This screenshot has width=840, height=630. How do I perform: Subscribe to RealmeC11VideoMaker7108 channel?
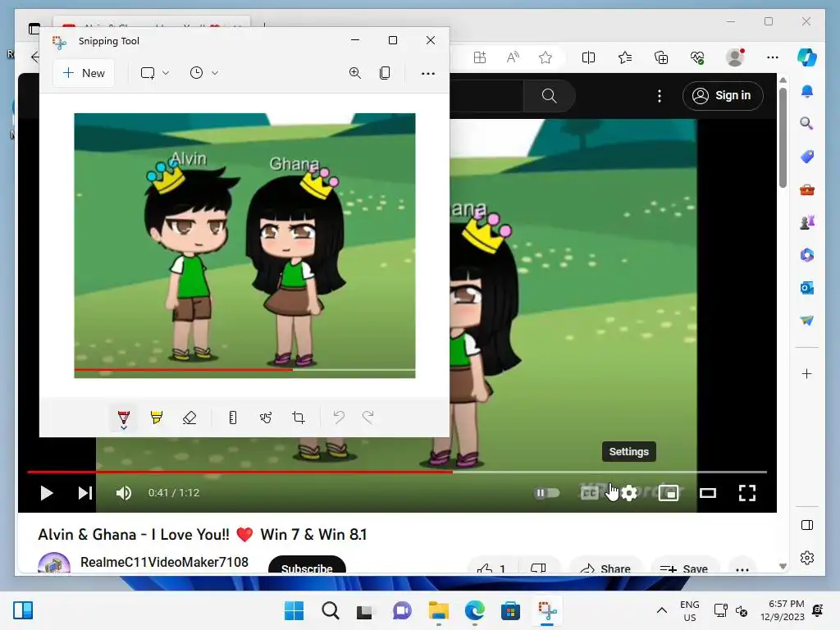click(x=307, y=565)
